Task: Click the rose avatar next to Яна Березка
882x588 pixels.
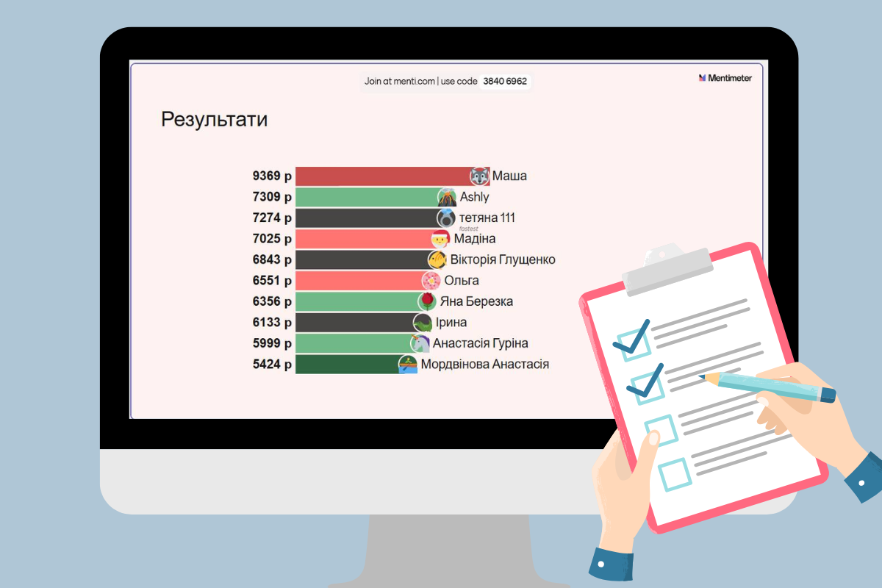Action: [427, 301]
